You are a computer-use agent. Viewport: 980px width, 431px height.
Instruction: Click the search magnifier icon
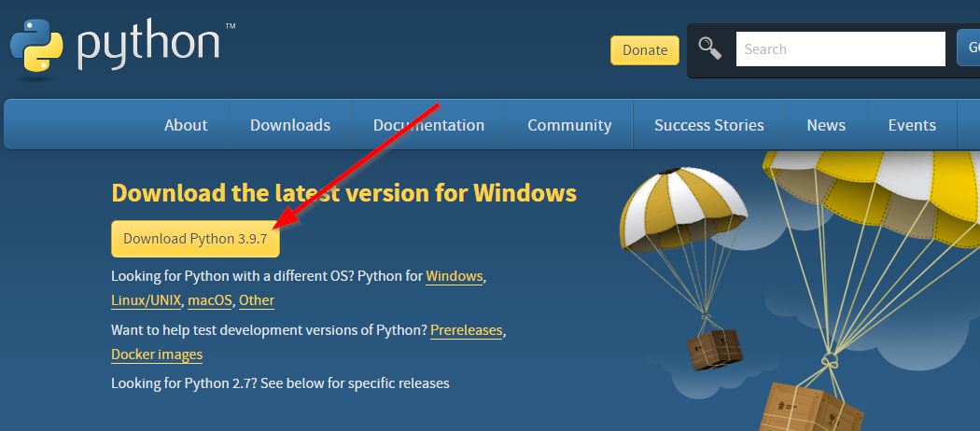pos(710,49)
